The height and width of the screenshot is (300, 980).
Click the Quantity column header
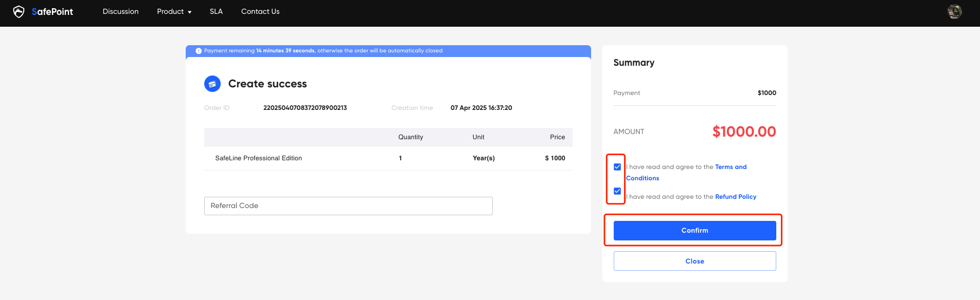(x=411, y=137)
